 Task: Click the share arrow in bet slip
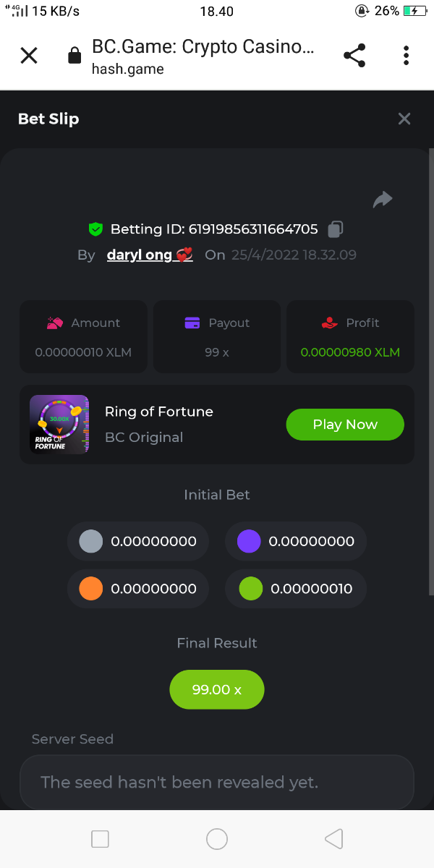[383, 200]
